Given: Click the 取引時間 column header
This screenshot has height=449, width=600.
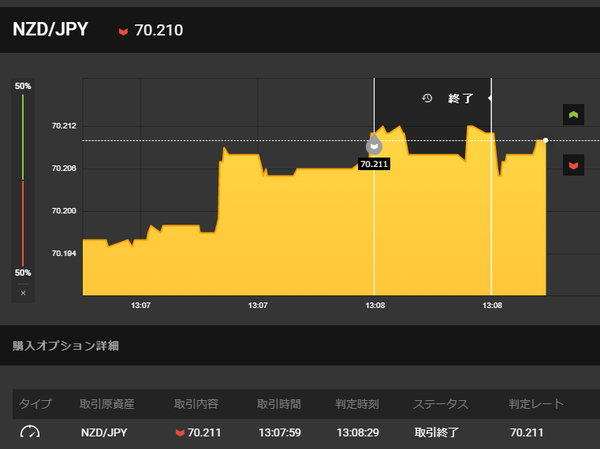Looking at the screenshot, I should tap(279, 404).
